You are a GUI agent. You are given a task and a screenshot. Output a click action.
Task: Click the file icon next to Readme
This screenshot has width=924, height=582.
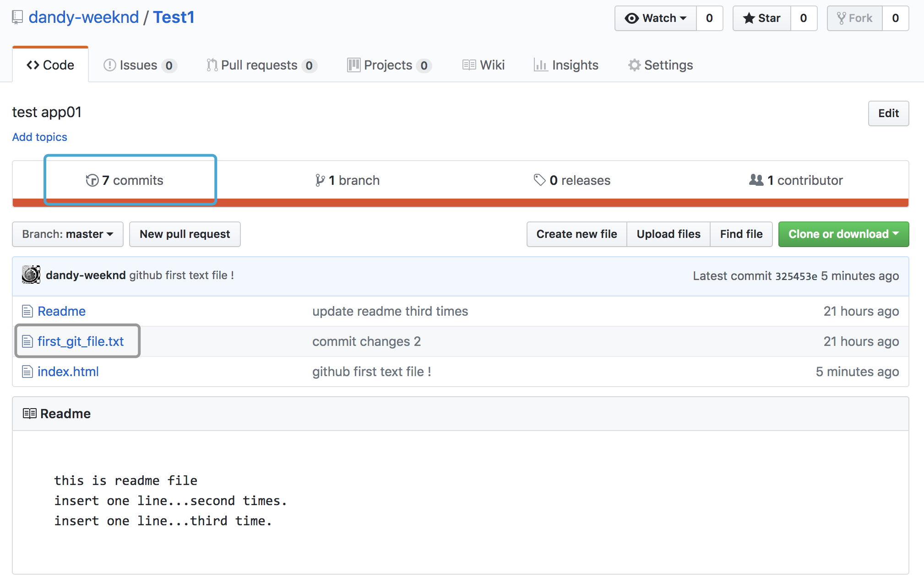pyautogui.click(x=27, y=311)
